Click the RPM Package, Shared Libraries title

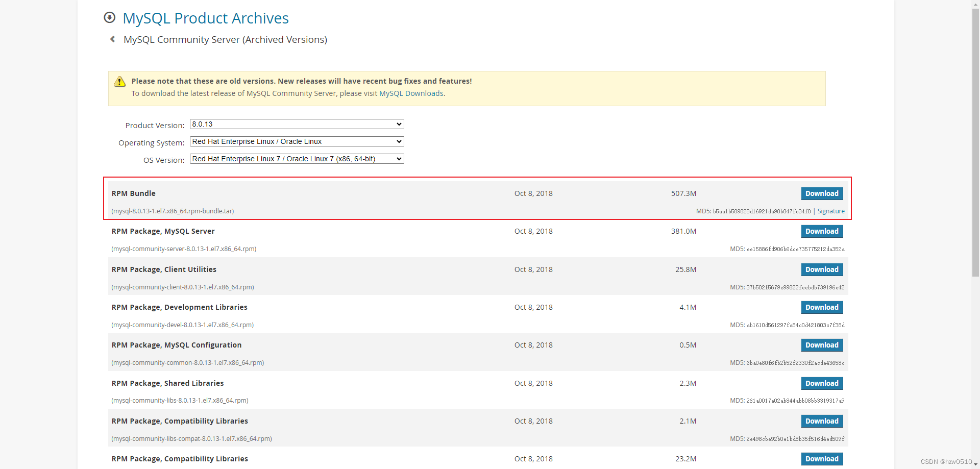coord(168,383)
